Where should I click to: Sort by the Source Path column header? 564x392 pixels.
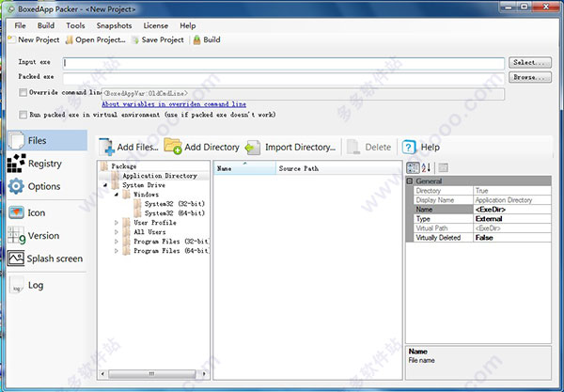coord(338,168)
